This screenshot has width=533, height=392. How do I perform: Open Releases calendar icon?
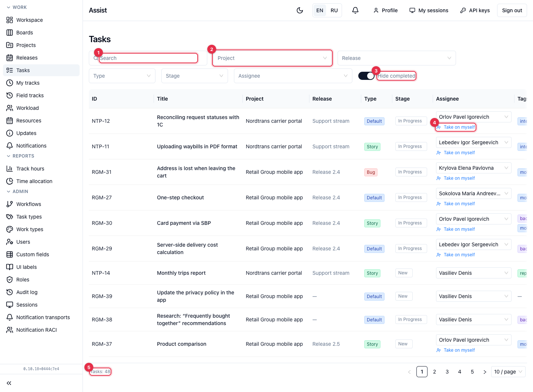click(10, 58)
